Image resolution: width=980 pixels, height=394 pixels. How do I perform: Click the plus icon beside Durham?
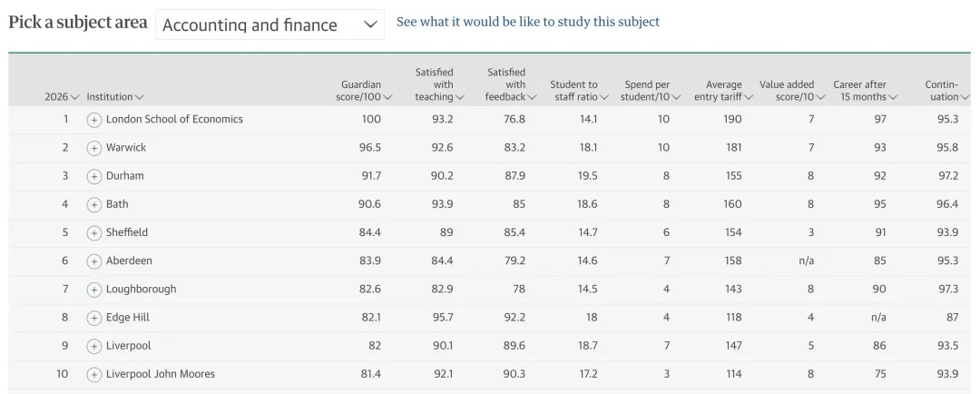94,176
